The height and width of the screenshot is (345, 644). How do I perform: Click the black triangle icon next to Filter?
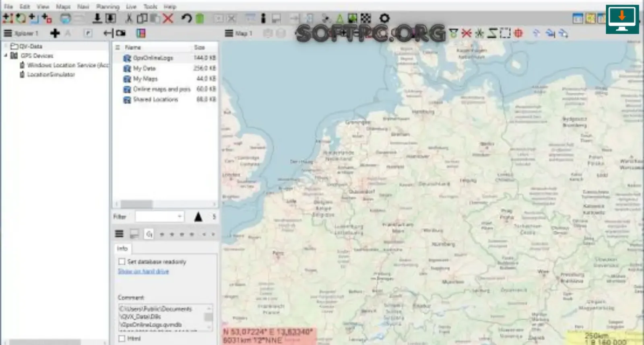(x=198, y=217)
